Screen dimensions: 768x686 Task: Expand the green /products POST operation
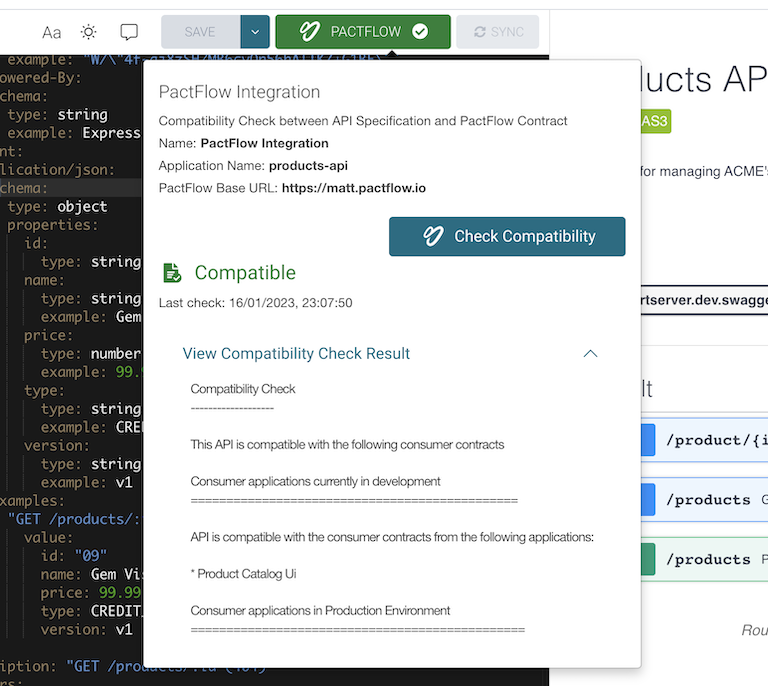point(716,559)
